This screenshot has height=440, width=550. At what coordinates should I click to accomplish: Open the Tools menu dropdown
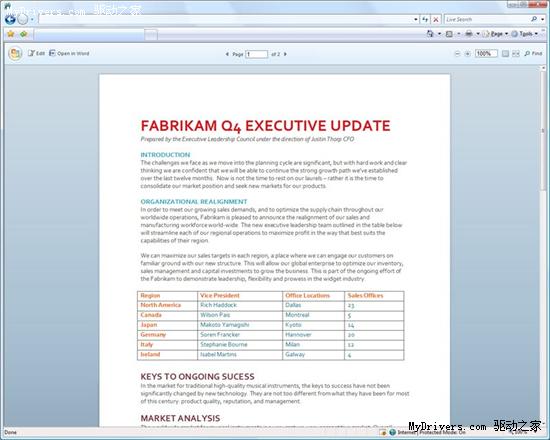pos(524,34)
